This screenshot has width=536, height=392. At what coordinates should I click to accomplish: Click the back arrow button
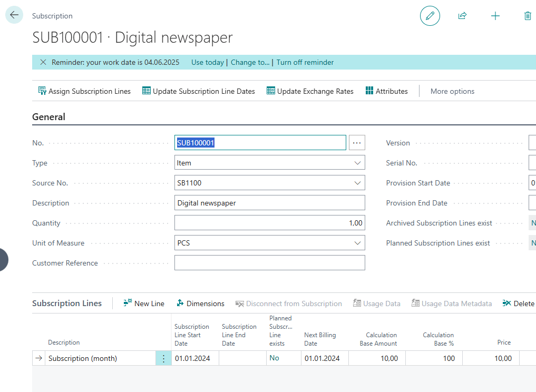(x=14, y=15)
